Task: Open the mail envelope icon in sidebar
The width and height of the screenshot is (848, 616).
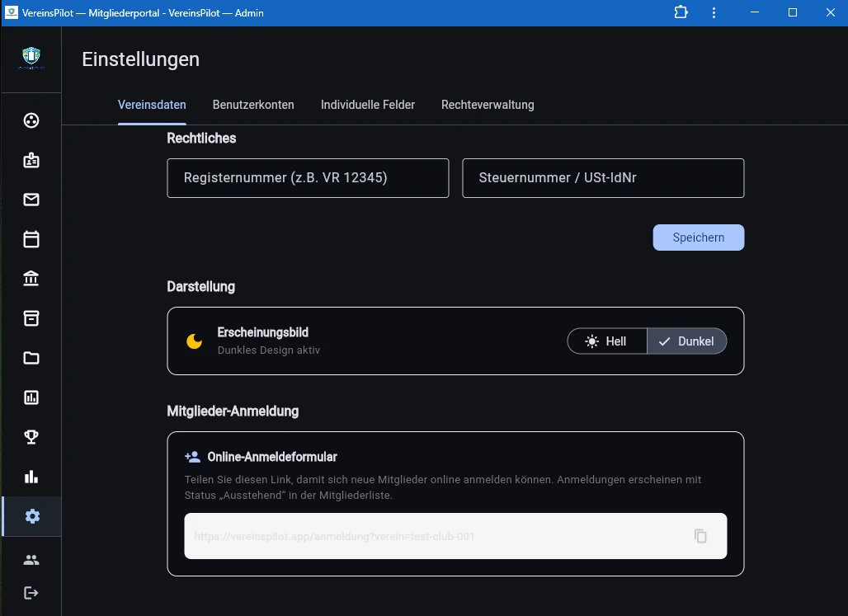Action: pyautogui.click(x=31, y=200)
